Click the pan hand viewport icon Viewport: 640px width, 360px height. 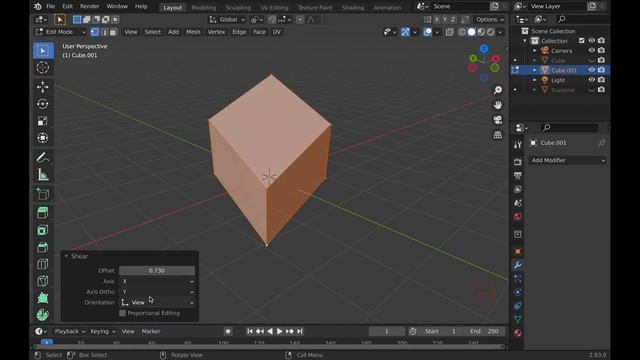pyautogui.click(x=498, y=105)
